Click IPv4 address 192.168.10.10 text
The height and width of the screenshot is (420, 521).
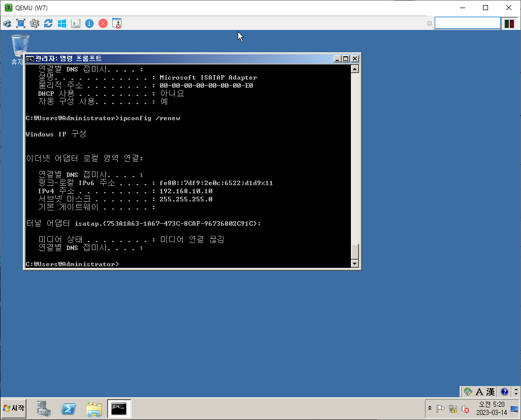186,191
